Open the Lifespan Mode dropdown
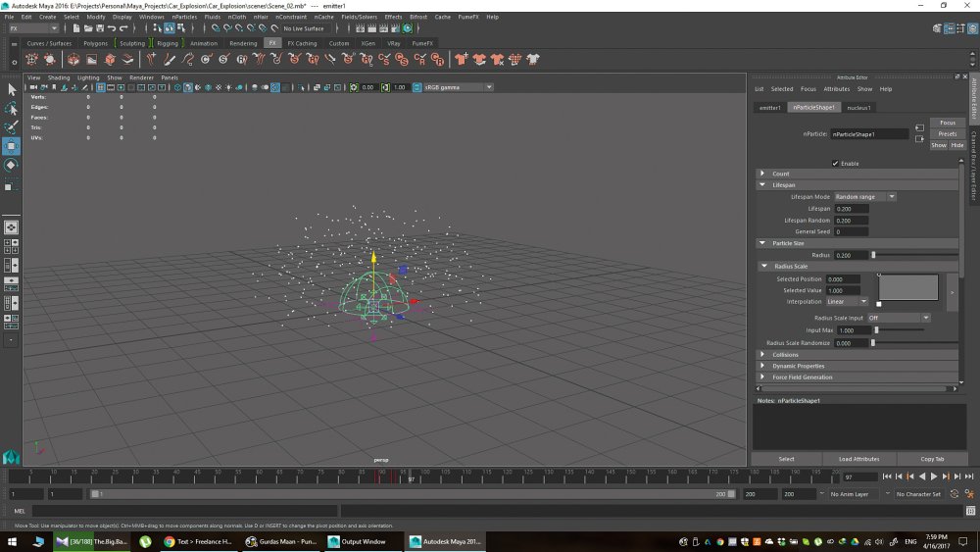Viewport: 980px width, 552px height. point(865,197)
